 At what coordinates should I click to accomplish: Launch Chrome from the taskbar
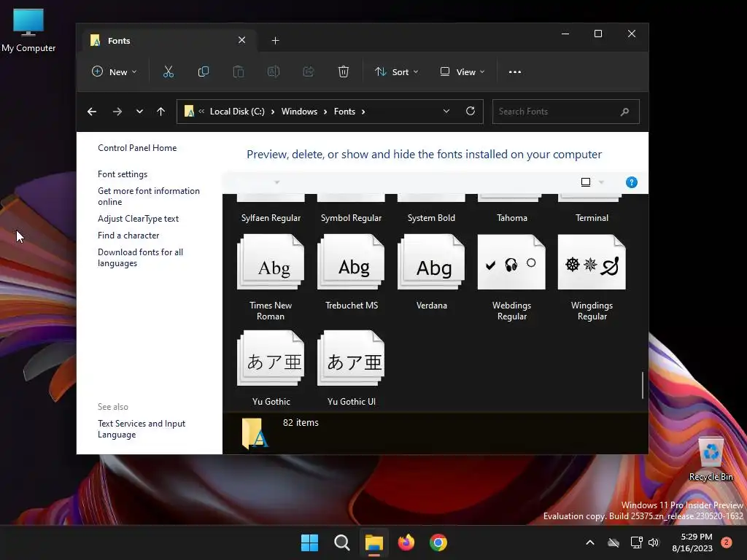(x=438, y=542)
